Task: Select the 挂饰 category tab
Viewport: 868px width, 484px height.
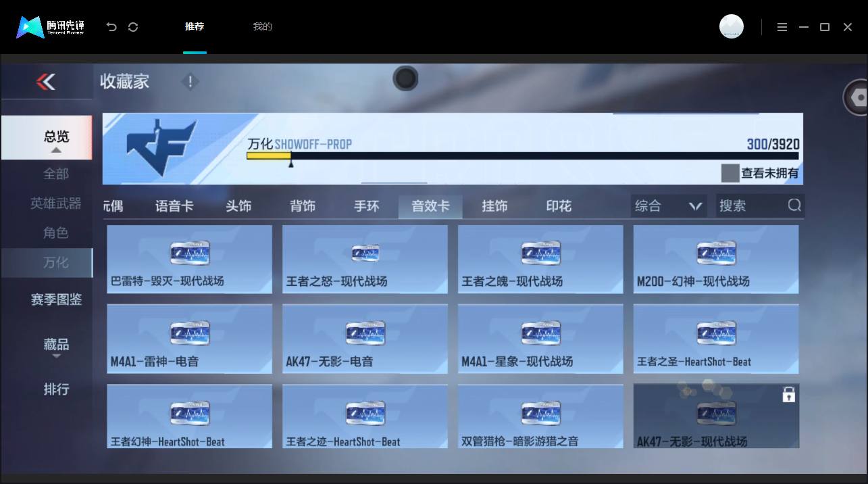Action: coord(494,206)
